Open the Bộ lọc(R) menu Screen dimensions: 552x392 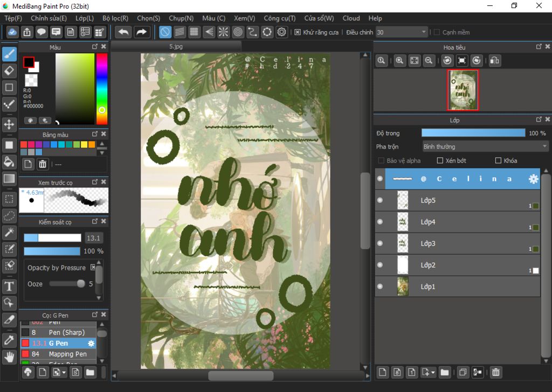tap(115, 18)
